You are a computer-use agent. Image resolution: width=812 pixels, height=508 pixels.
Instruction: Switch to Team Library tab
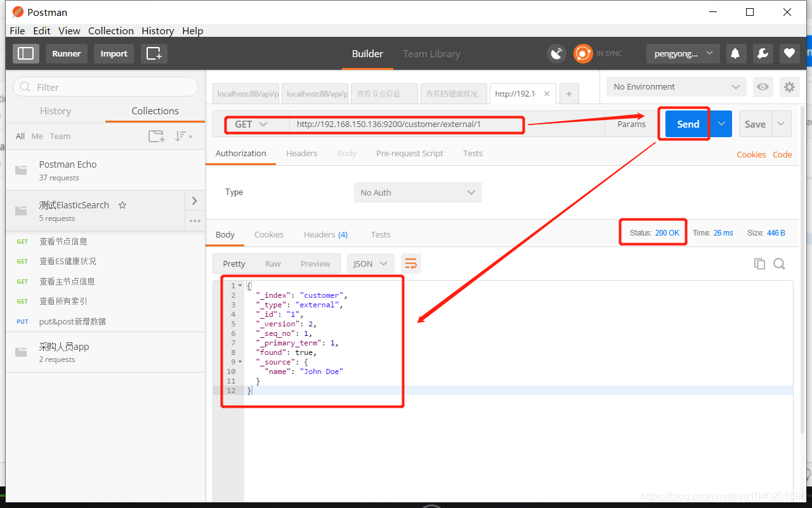click(x=431, y=54)
